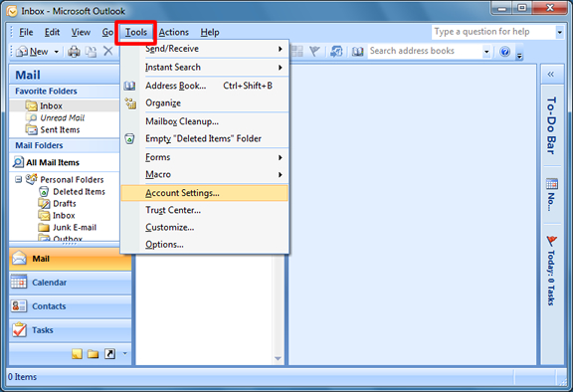This screenshot has width=573, height=392.
Task: Expand the Send/Receive submenu
Action: pyautogui.click(x=280, y=49)
